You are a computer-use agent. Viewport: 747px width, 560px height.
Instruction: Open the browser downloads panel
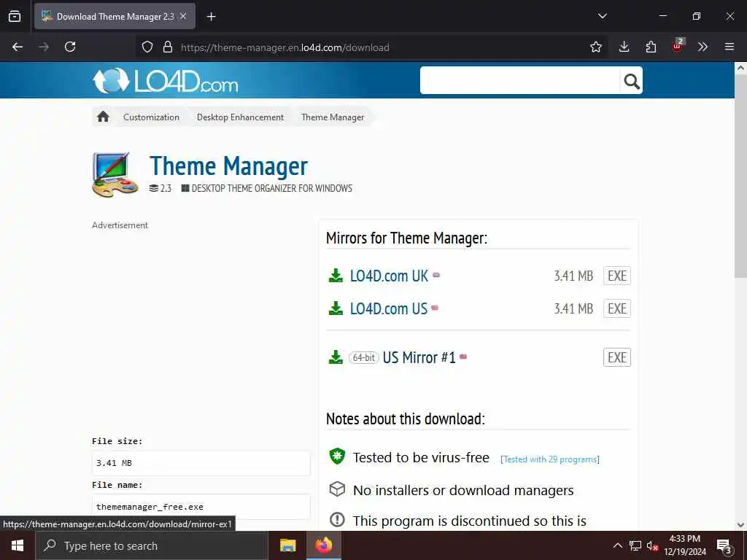624,47
